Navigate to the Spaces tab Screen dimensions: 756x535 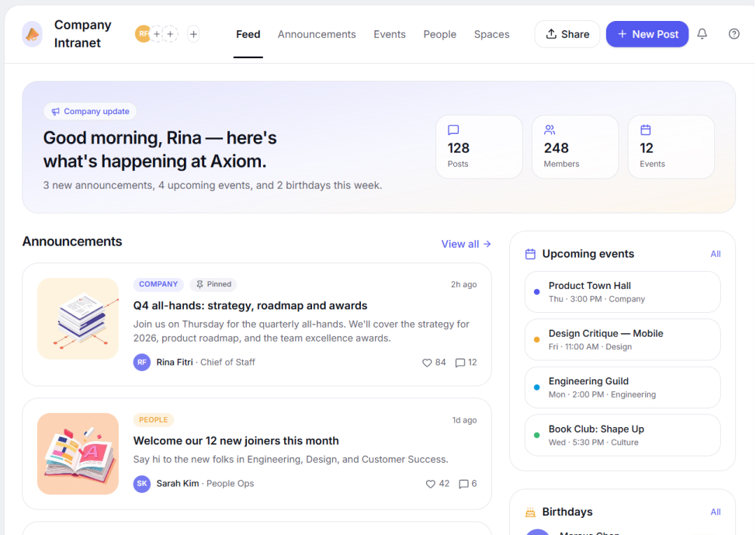coord(491,34)
